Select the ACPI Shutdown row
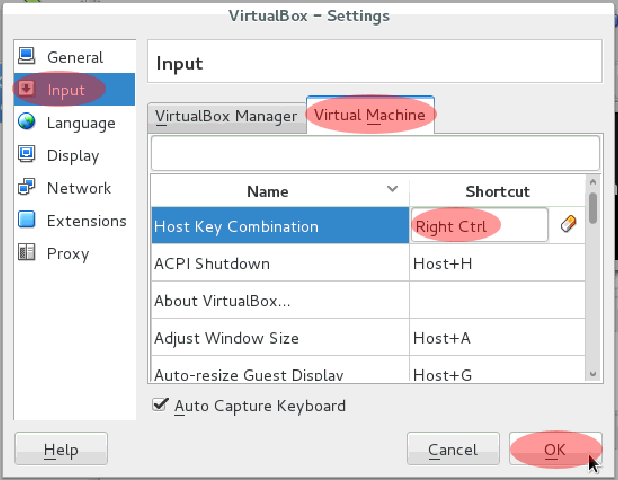618x480 pixels. point(280,262)
